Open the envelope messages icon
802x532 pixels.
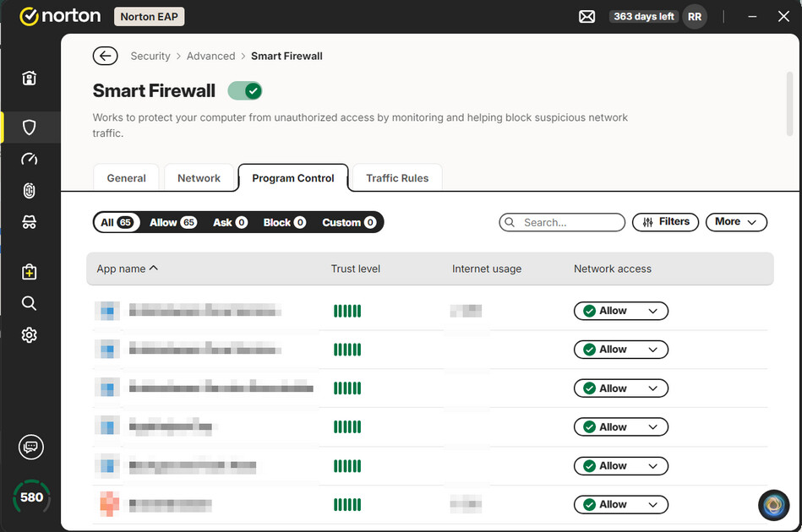tap(586, 17)
